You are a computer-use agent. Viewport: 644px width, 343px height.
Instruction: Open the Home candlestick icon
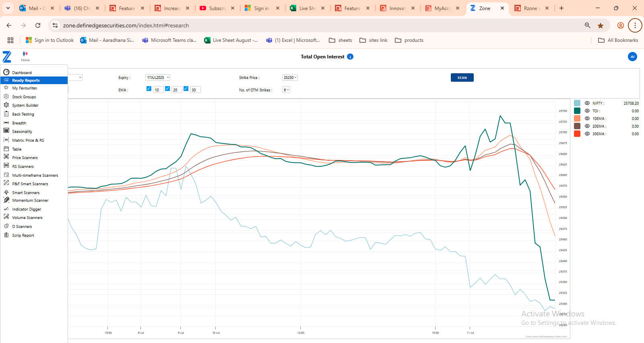25,54
